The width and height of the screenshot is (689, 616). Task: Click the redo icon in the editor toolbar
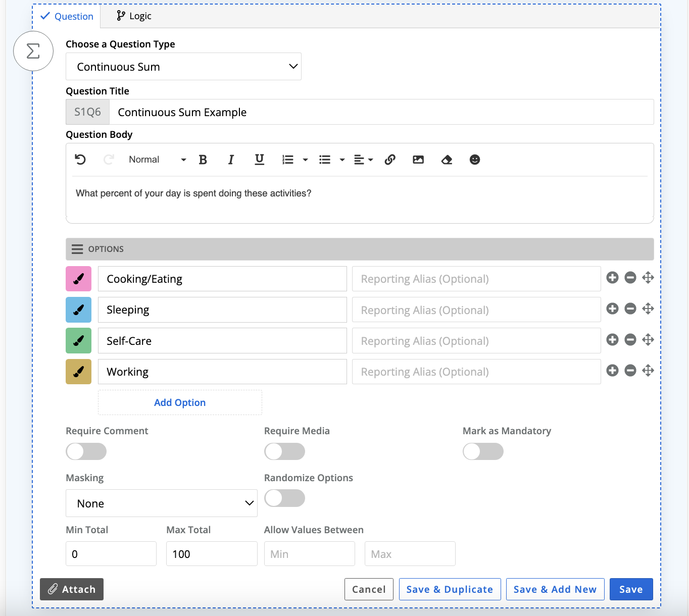(109, 160)
